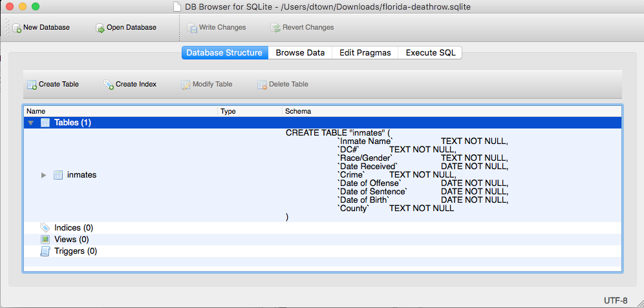Click the Type column header
This screenshot has width=644, height=308.
[x=250, y=111]
